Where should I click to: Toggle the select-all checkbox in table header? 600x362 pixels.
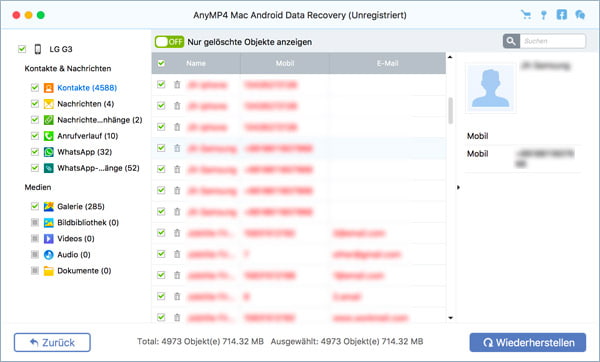pyautogui.click(x=161, y=63)
